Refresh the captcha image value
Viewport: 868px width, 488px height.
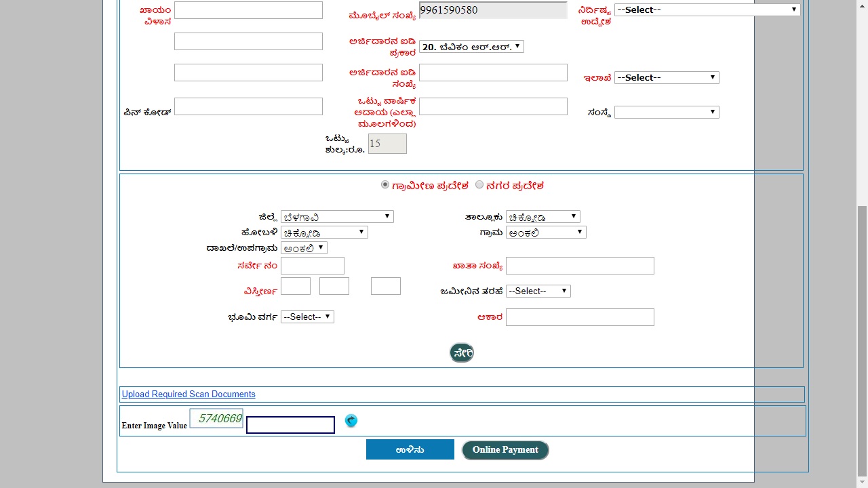point(351,421)
